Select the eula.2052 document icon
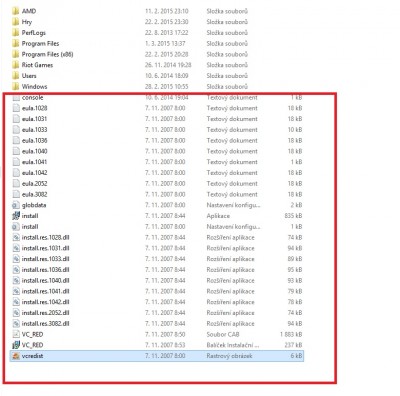Viewport: 400px width, 396px height. click(16, 183)
